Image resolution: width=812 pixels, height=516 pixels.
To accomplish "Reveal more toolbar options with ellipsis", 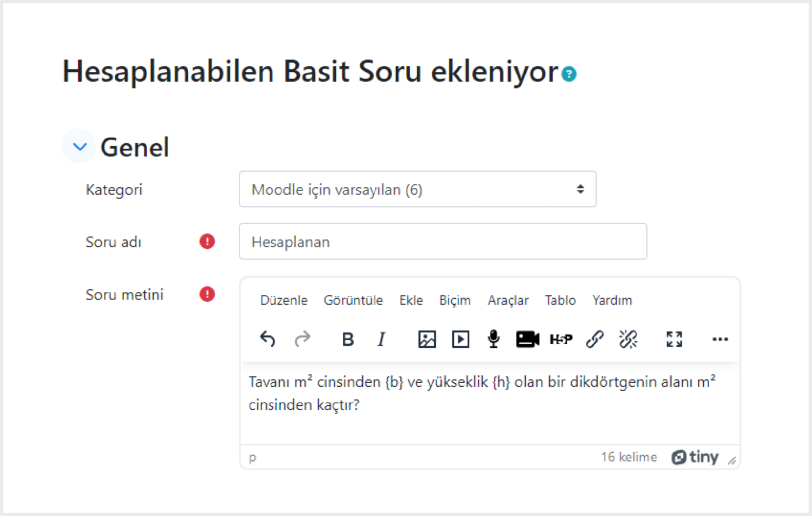I will coord(720,339).
